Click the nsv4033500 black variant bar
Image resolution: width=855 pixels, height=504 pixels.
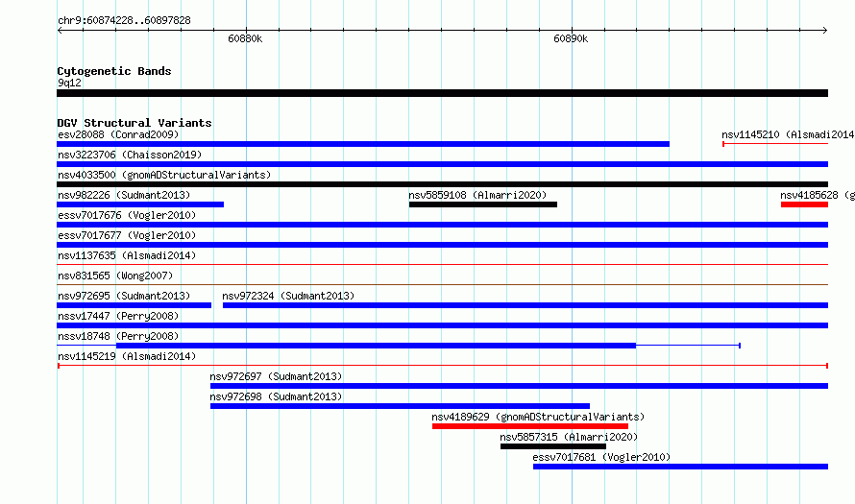443,184
